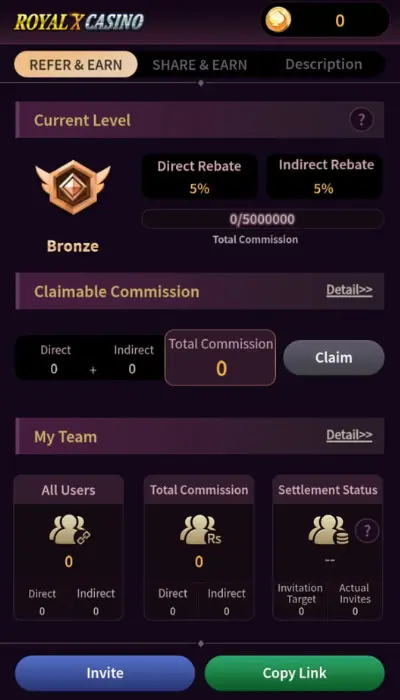The image size is (400, 700).
Task: Click the Royal X Casino logo
Action: [79, 21]
